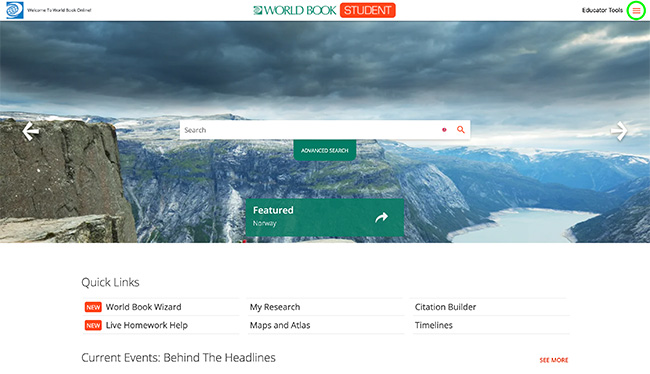
Task: Click the Featured Norway share arrow
Action: 381,217
